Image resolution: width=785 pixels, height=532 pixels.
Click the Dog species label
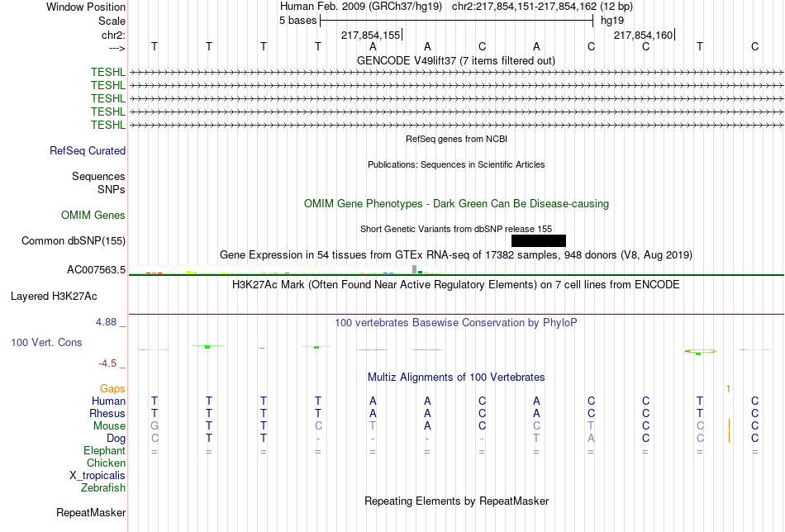click(116, 439)
